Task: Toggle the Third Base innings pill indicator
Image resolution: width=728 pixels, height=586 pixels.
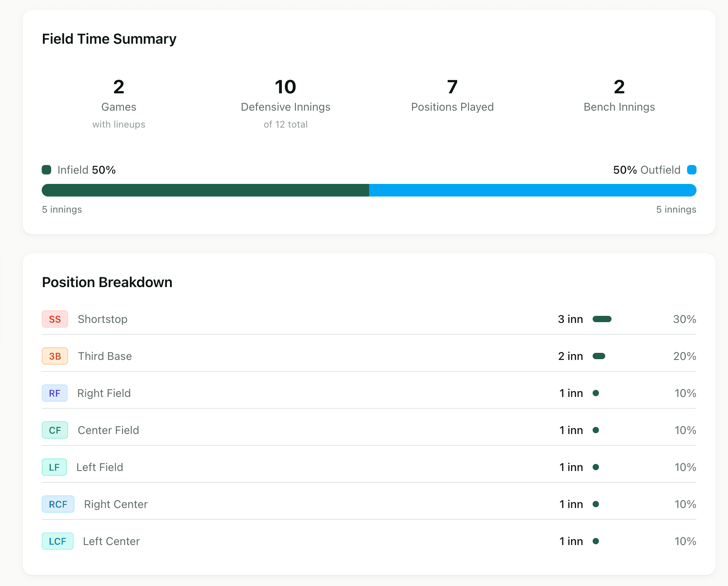Action: point(600,356)
